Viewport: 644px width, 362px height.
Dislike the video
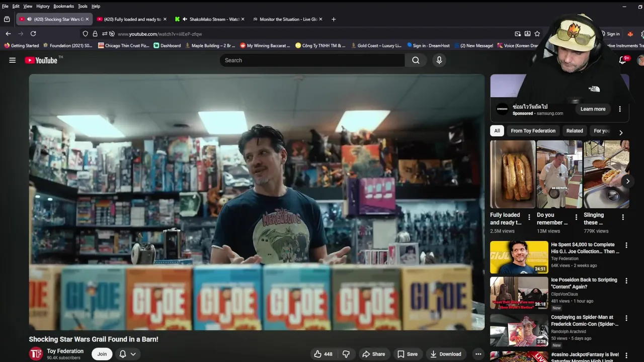pyautogui.click(x=346, y=354)
